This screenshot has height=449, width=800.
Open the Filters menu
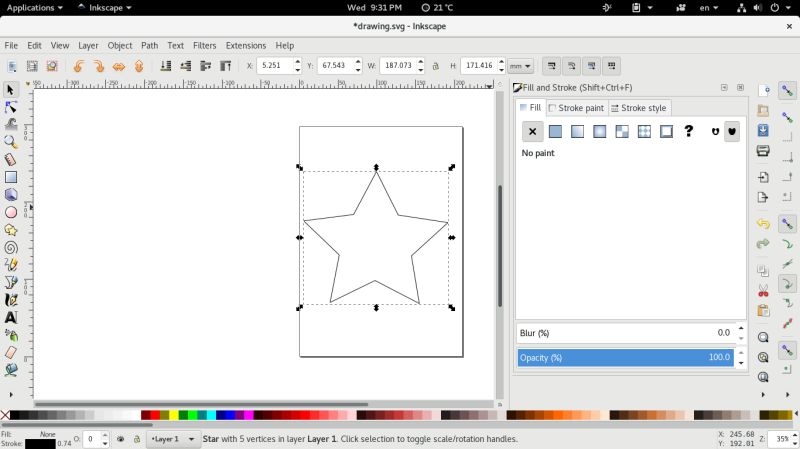coord(205,45)
